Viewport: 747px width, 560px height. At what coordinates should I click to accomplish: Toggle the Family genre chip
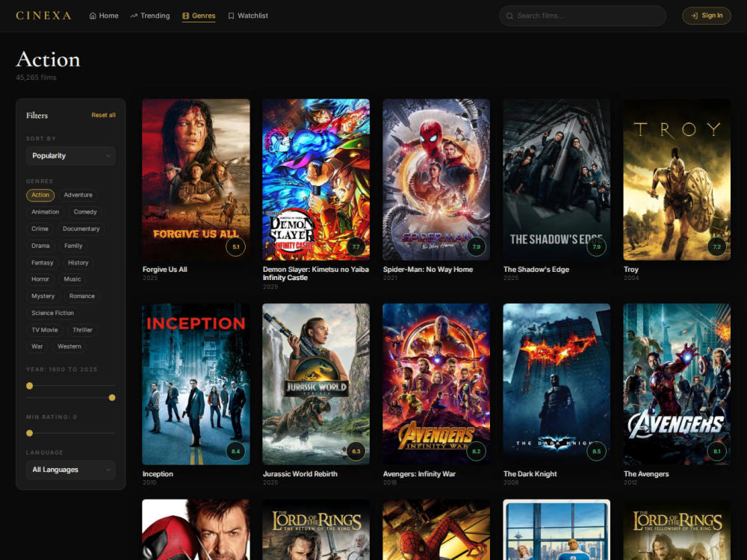73,246
